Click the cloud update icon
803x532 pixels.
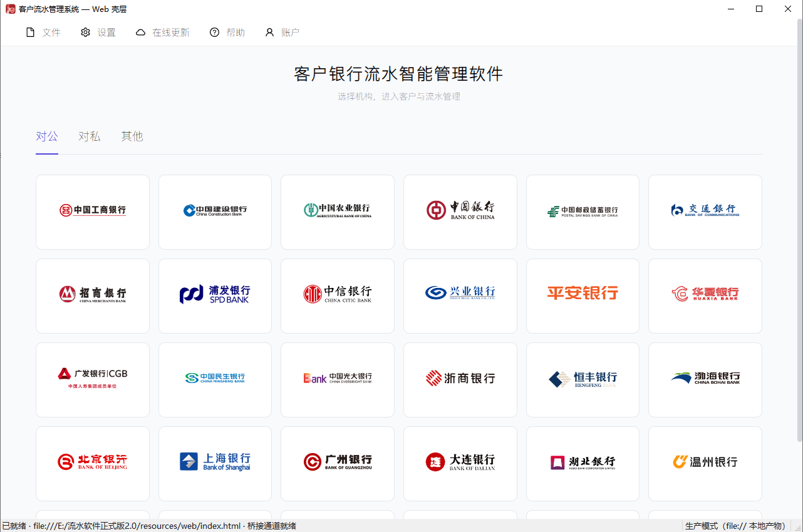(x=140, y=33)
